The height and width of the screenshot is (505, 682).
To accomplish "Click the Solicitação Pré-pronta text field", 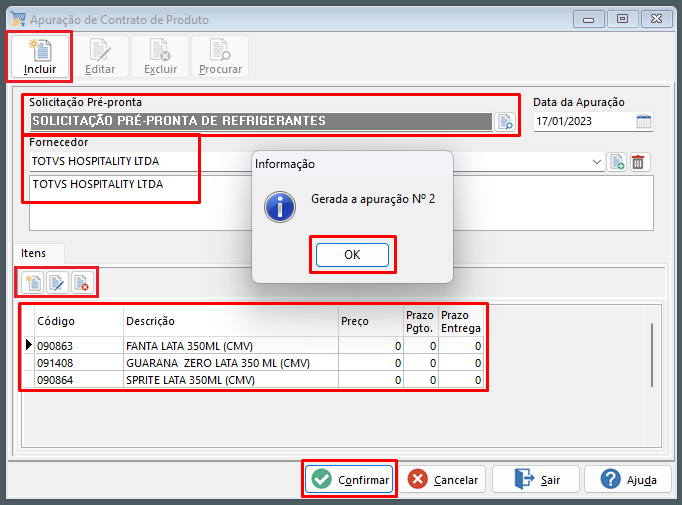I will pos(261,121).
